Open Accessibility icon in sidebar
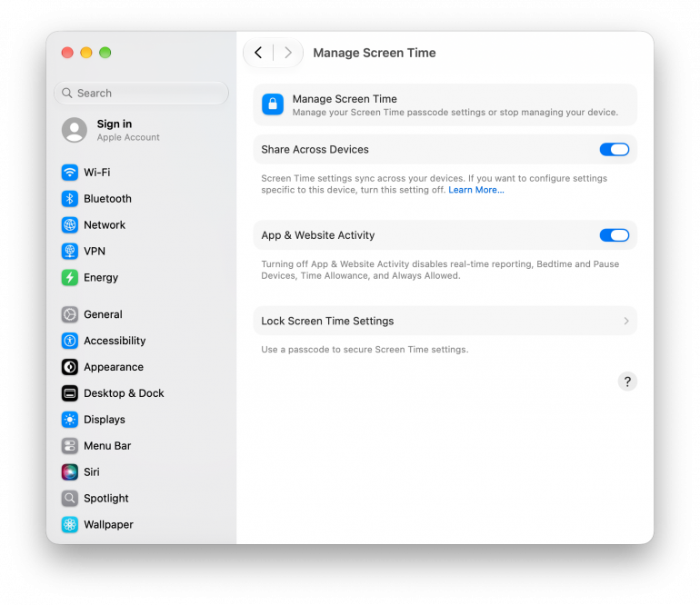This screenshot has height=605, width=700. click(70, 341)
